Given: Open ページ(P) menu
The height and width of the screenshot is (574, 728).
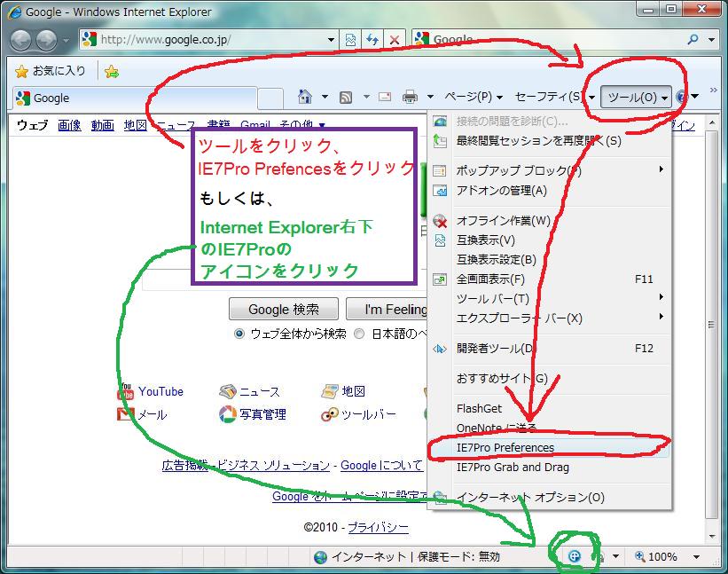Looking at the screenshot, I should click(x=474, y=97).
